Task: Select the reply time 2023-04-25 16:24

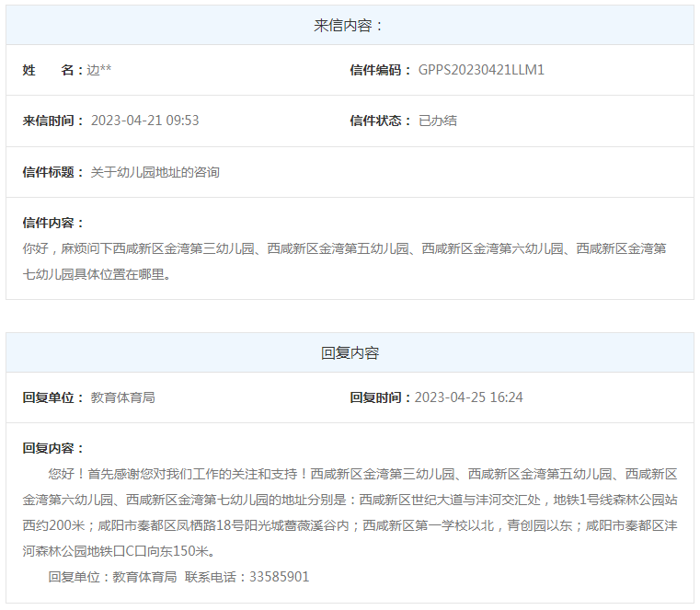Action: point(469,397)
